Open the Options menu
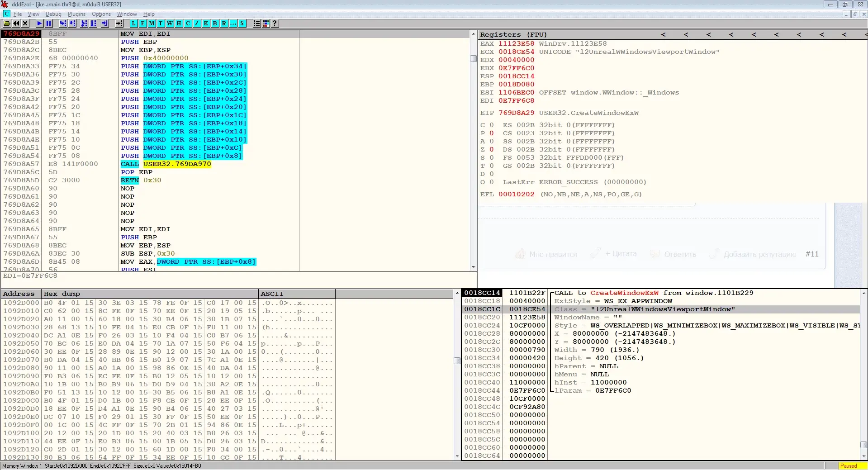Screen dimensions: 868x470 coord(101,14)
